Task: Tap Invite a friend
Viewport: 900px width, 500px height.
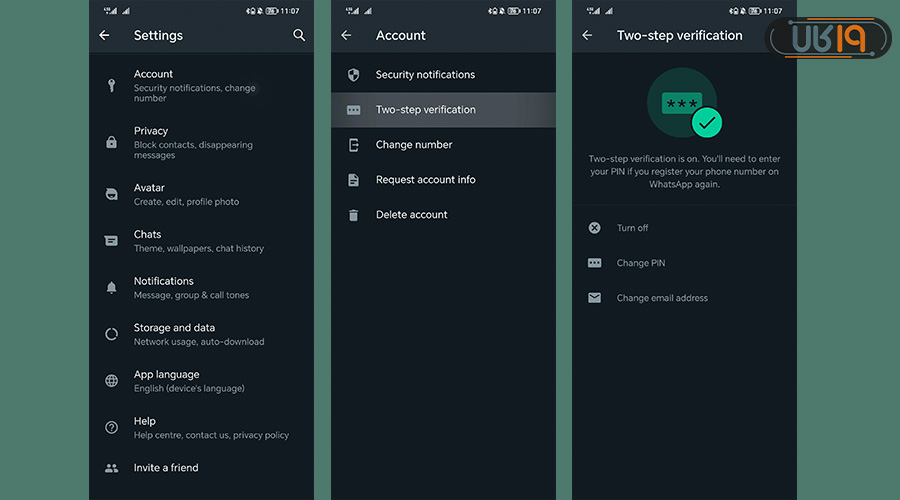Action: (x=166, y=468)
